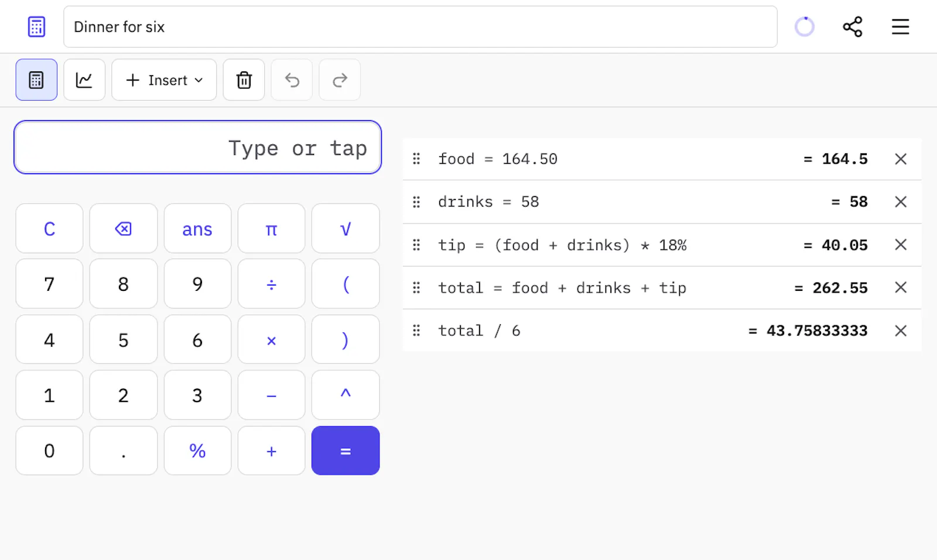937x560 pixels.
Task: Tap the percent key
Action: 197,451
